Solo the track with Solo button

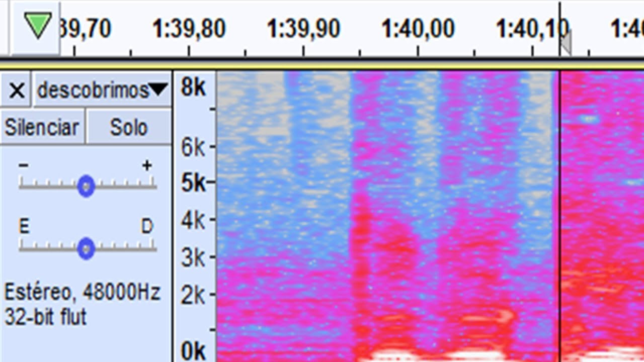(129, 128)
